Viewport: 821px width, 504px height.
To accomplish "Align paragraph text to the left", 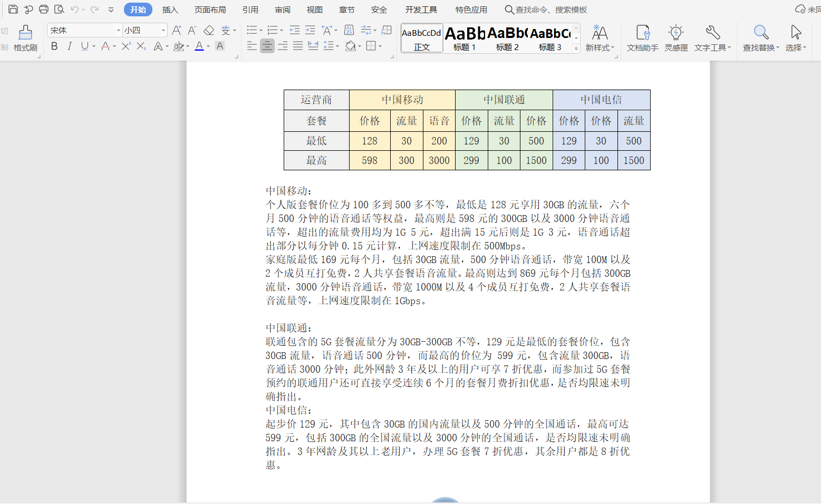I will coord(252,46).
